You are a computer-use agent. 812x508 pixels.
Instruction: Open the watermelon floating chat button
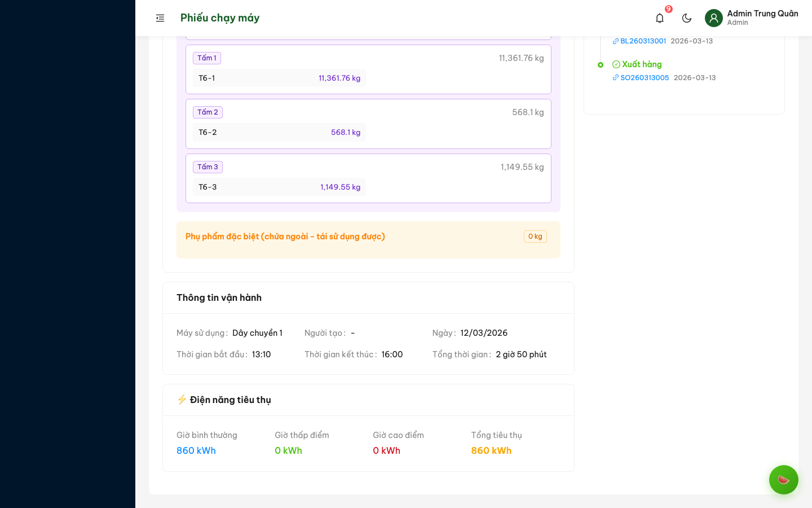coord(783,480)
